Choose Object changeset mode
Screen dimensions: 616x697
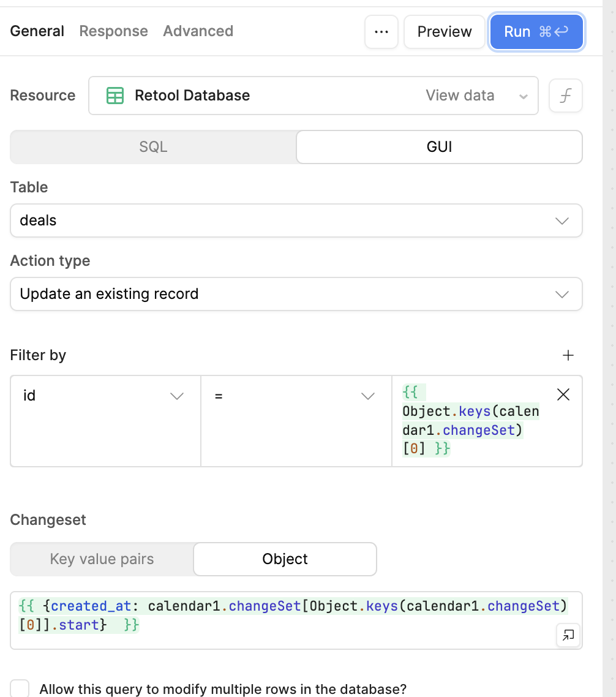click(285, 559)
